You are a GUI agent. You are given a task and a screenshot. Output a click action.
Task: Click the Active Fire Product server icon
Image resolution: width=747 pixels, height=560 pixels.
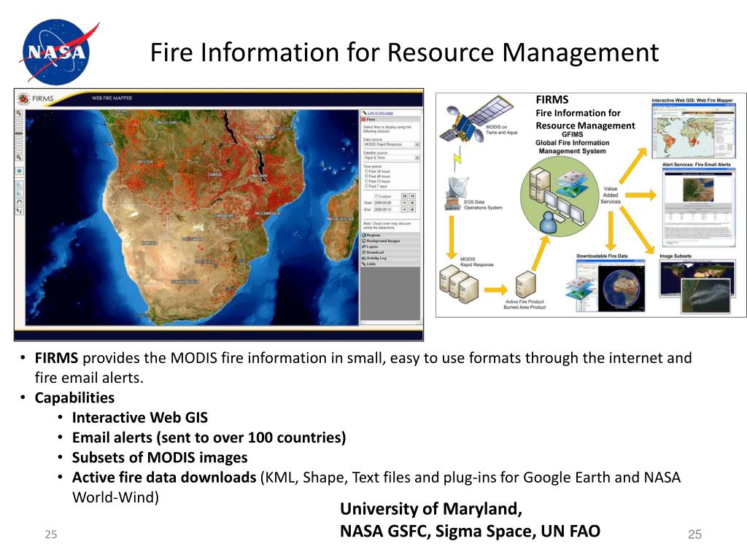525,285
